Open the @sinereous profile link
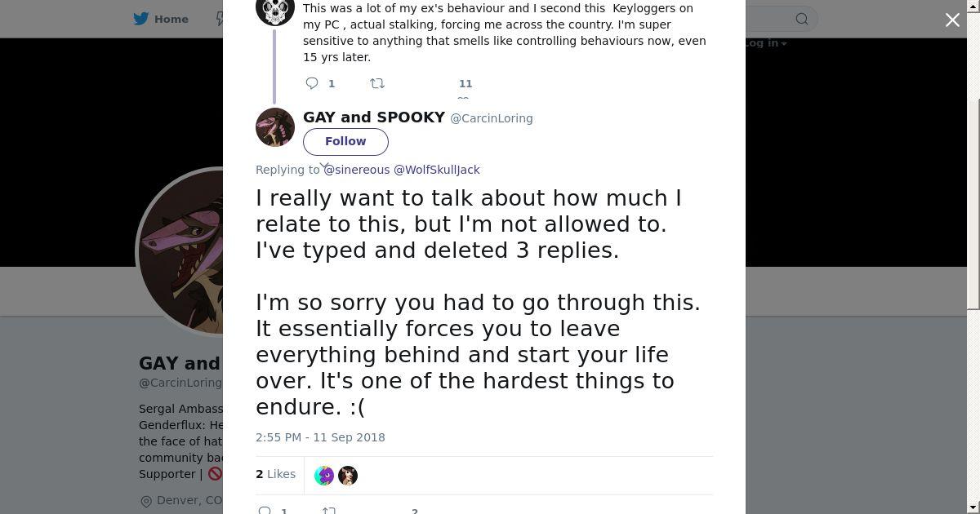The image size is (980, 514). (x=357, y=170)
